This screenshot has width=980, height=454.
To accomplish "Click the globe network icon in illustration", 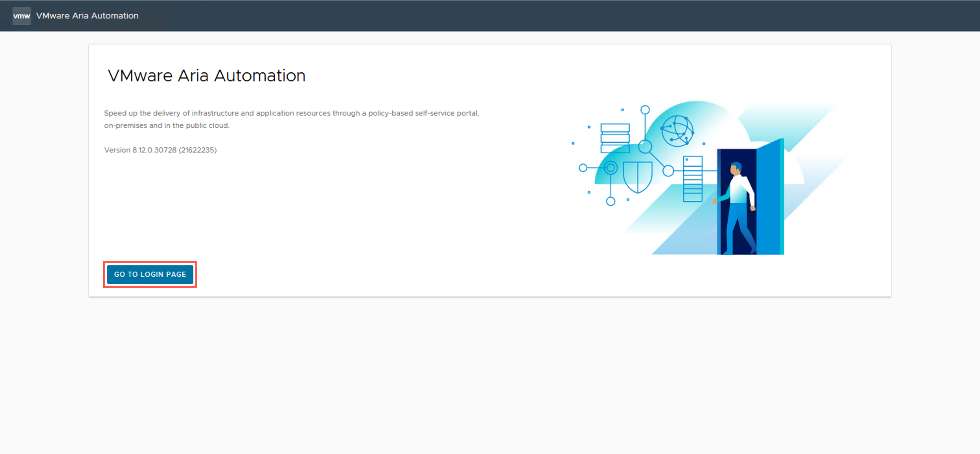I will tap(677, 131).
